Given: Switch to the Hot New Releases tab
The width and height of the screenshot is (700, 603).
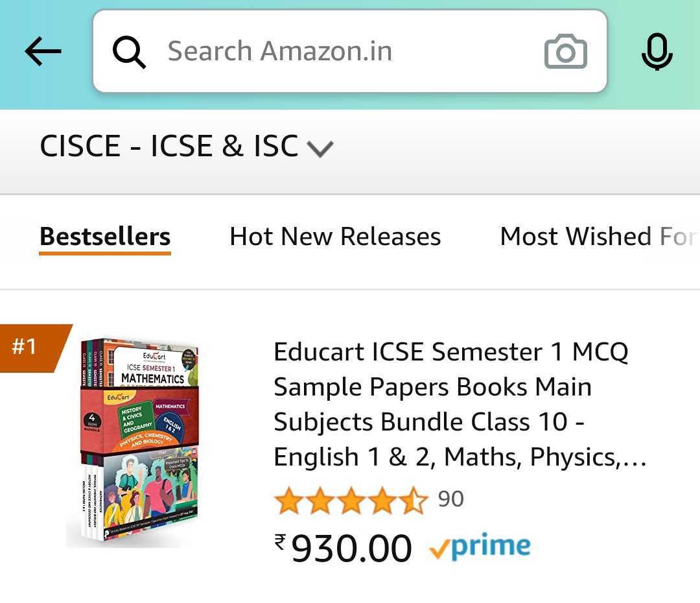Looking at the screenshot, I should [x=335, y=237].
